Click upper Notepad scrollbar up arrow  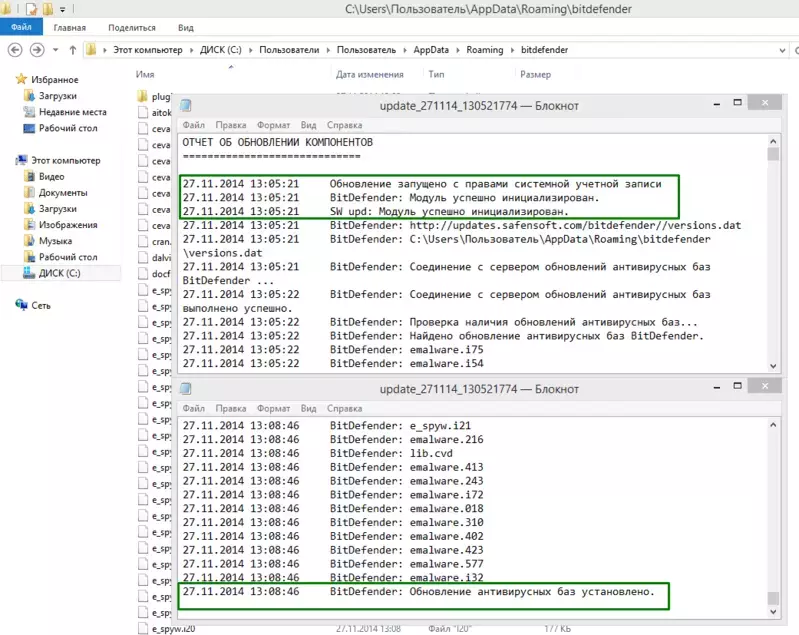click(773, 141)
